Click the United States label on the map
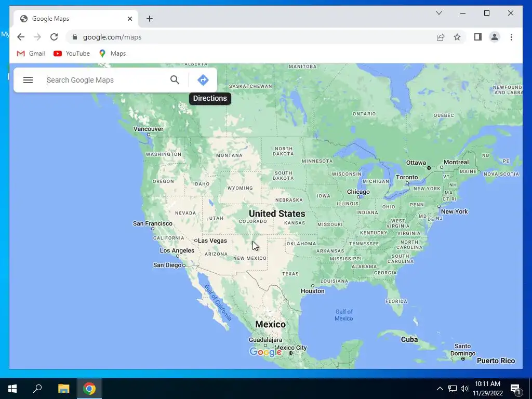The width and height of the screenshot is (532, 399). click(277, 214)
